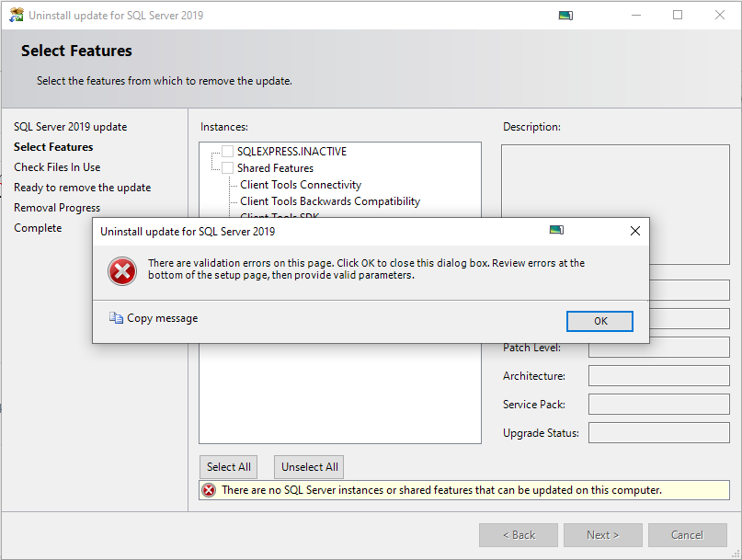The width and height of the screenshot is (742, 560).
Task: Click the Upgrade Status field
Action: [x=658, y=433]
